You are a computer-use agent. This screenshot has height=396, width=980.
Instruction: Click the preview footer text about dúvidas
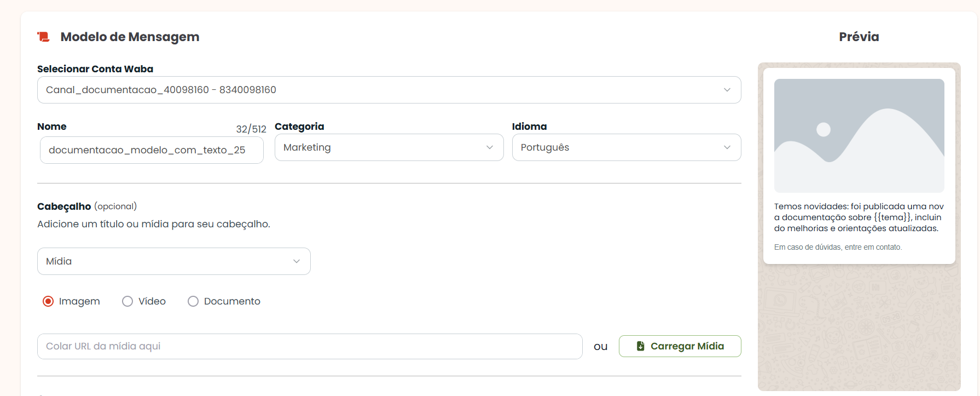pyautogui.click(x=838, y=248)
